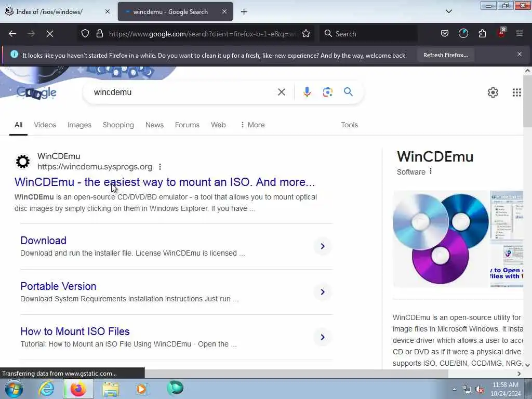Open search Tools options
Viewport: 532px width, 399px height.
(350, 125)
